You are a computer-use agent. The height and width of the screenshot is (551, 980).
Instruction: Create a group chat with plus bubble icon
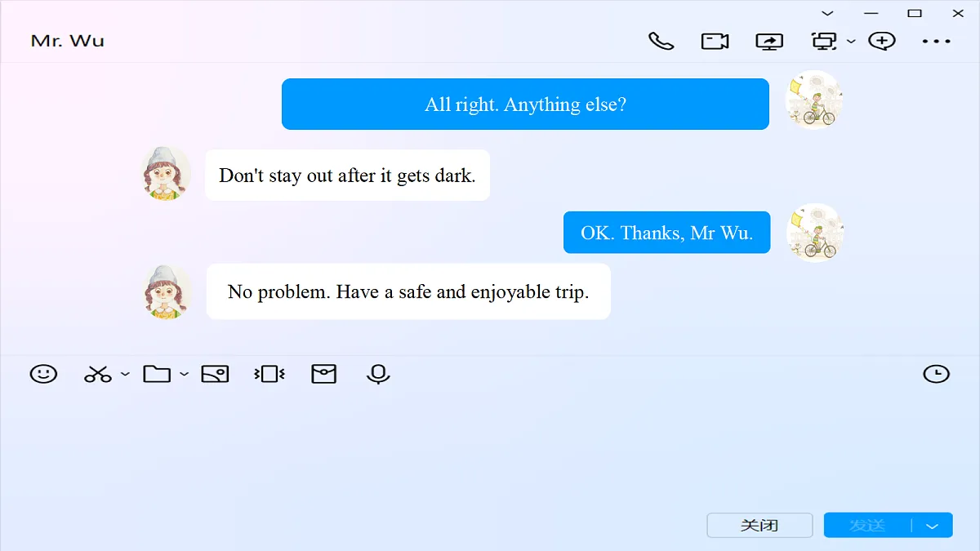[x=882, y=41]
